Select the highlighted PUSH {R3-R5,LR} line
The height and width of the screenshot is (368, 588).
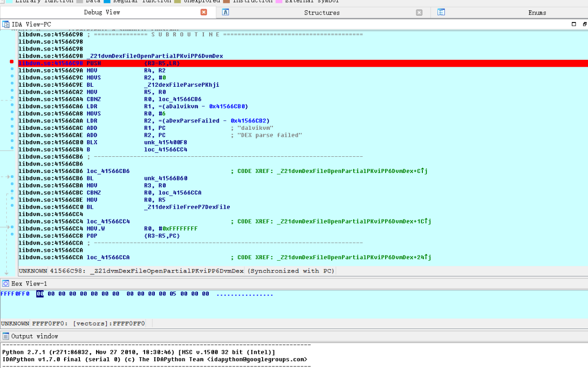(x=303, y=63)
